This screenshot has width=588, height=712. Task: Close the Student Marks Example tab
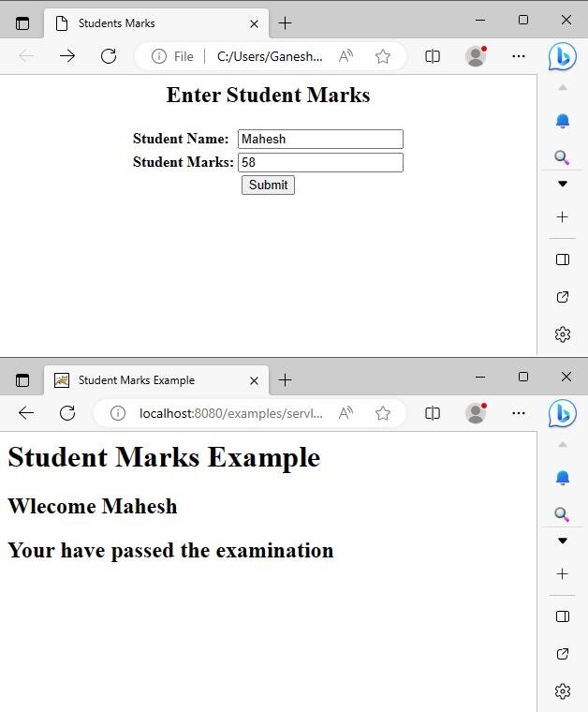pos(254,380)
